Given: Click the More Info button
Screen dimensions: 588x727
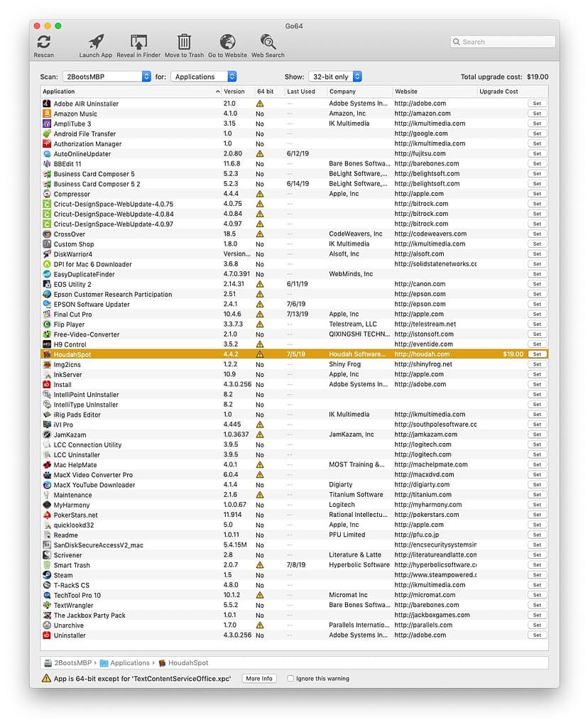Looking at the screenshot, I should 259,678.
